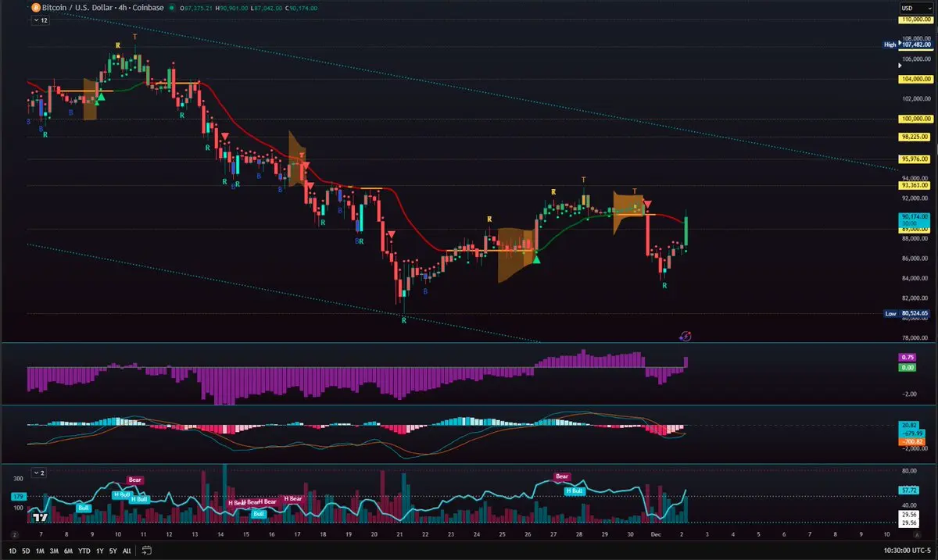Screen dimensions: 938x560
Task: Click the green up-arrow signal near Nov 26
Action: pyautogui.click(x=536, y=259)
